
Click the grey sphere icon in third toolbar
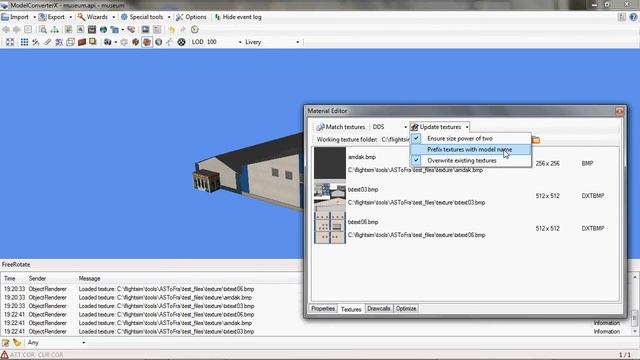pyautogui.click(x=159, y=42)
